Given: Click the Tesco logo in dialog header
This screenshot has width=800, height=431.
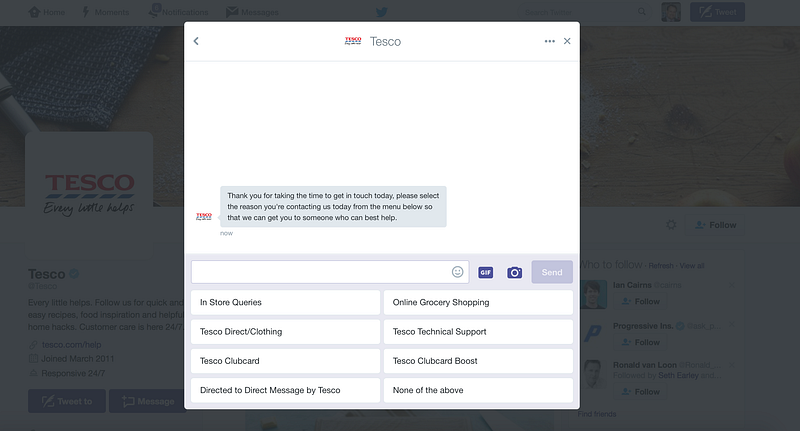Looking at the screenshot, I should (353, 41).
